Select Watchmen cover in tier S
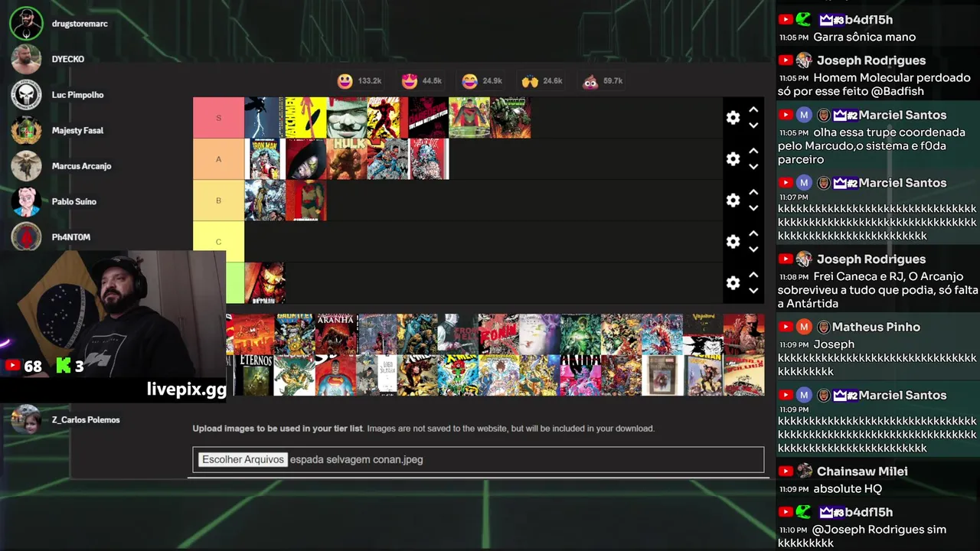 (305, 118)
